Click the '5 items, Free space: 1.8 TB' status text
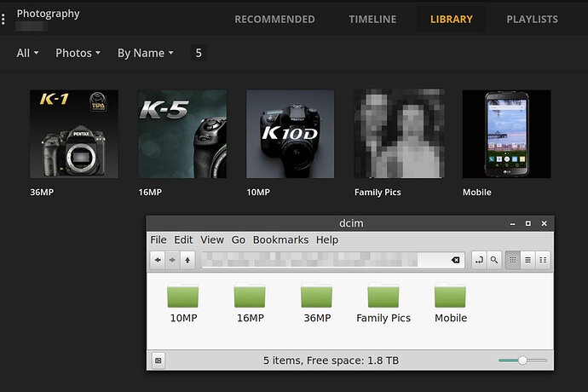 [331, 360]
